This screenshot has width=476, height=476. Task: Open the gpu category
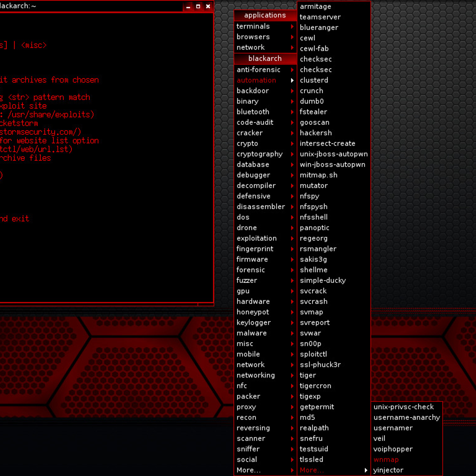click(265, 291)
